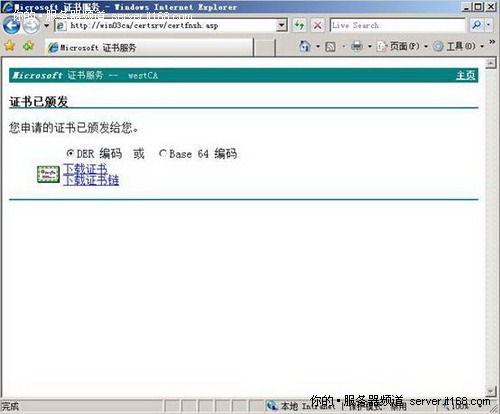Click the Live Search input box

(x=397, y=25)
